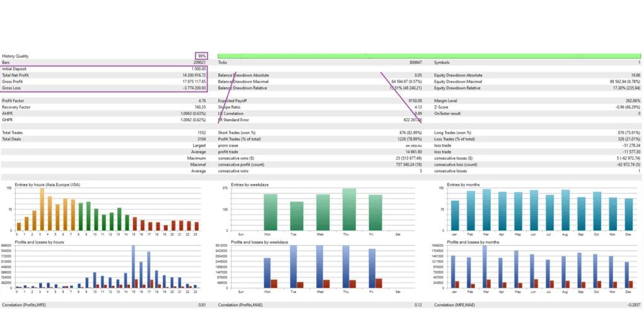This screenshot has height=329, width=644.
Task: Select the Correlation (Profits,MFE) 0.81 value
Action: (x=202, y=305)
